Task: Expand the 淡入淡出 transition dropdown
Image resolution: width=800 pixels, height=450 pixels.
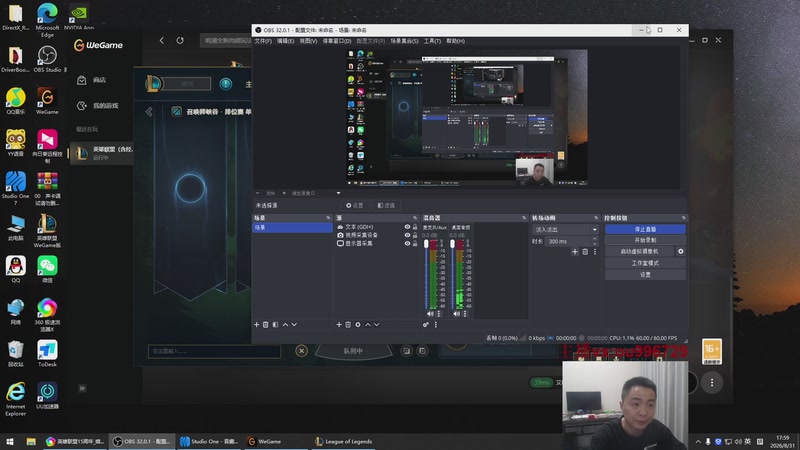Action: pyautogui.click(x=594, y=230)
